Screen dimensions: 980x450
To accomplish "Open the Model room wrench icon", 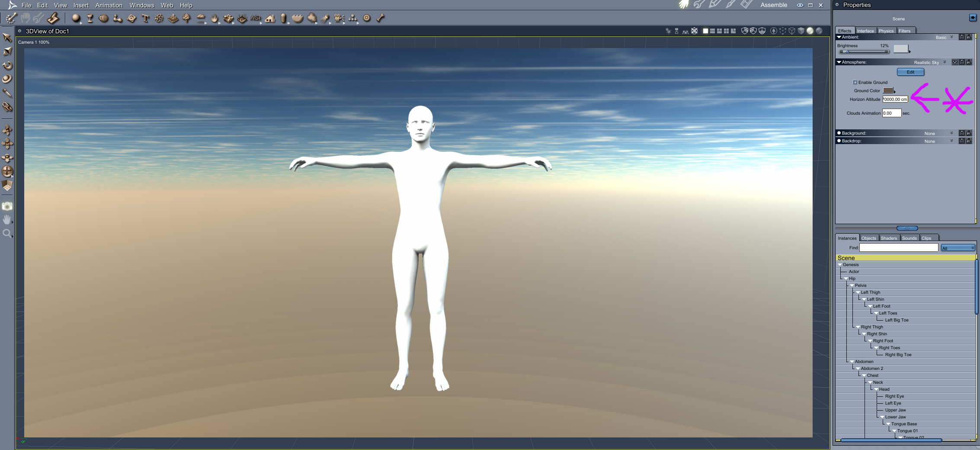I will [699, 5].
